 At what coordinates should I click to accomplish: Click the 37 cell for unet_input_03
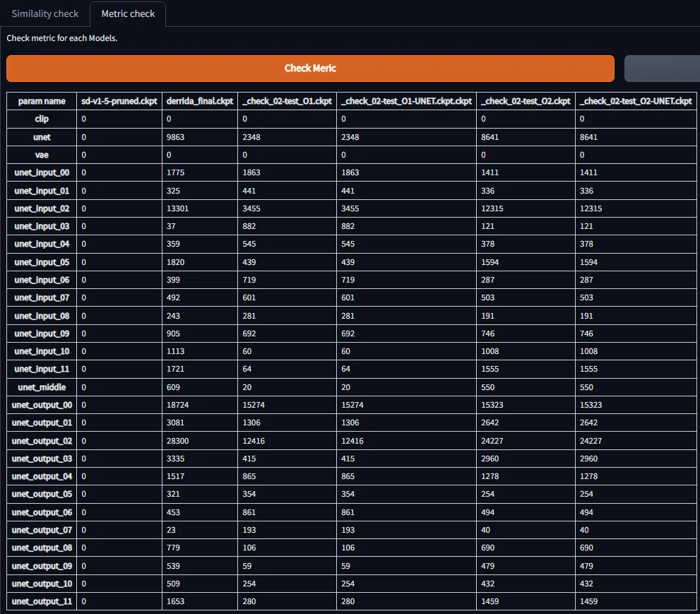pos(200,226)
